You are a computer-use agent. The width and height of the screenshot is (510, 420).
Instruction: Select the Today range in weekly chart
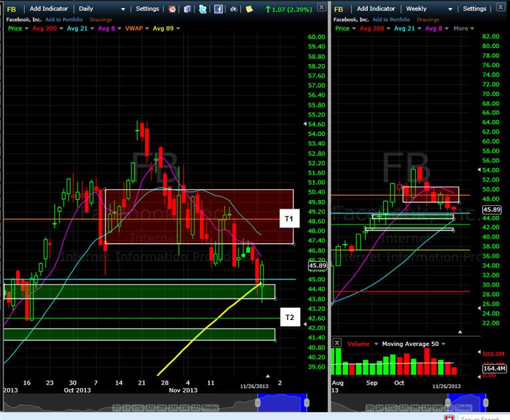(x=463, y=407)
